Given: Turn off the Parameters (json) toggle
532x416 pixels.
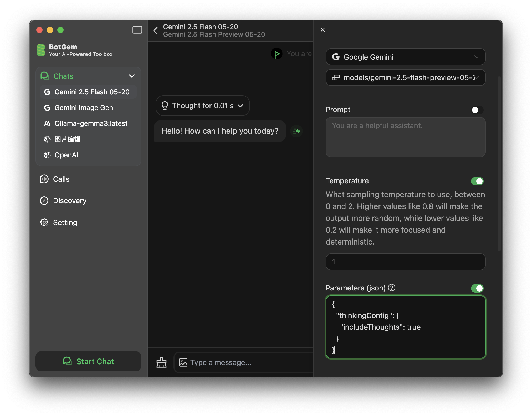Looking at the screenshot, I should click(x=477, y=288).
